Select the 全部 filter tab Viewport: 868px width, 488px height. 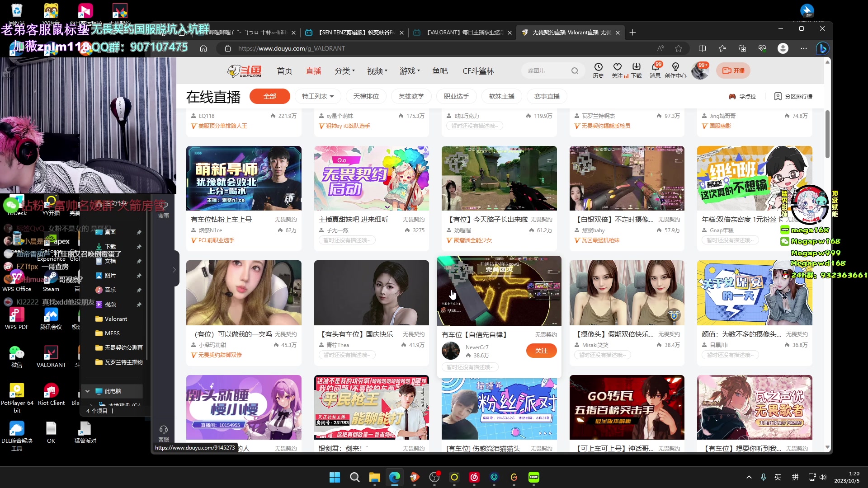(x=270, y=96)
